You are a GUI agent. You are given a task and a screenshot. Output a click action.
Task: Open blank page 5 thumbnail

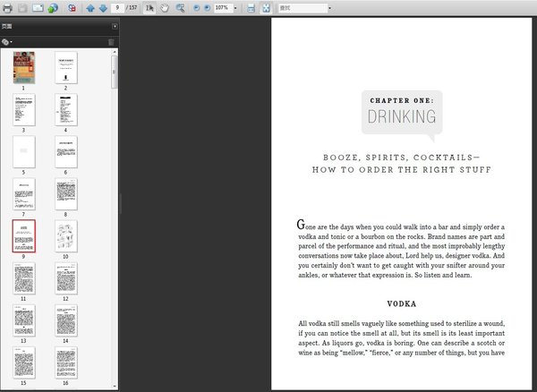(x=24, y=151)
